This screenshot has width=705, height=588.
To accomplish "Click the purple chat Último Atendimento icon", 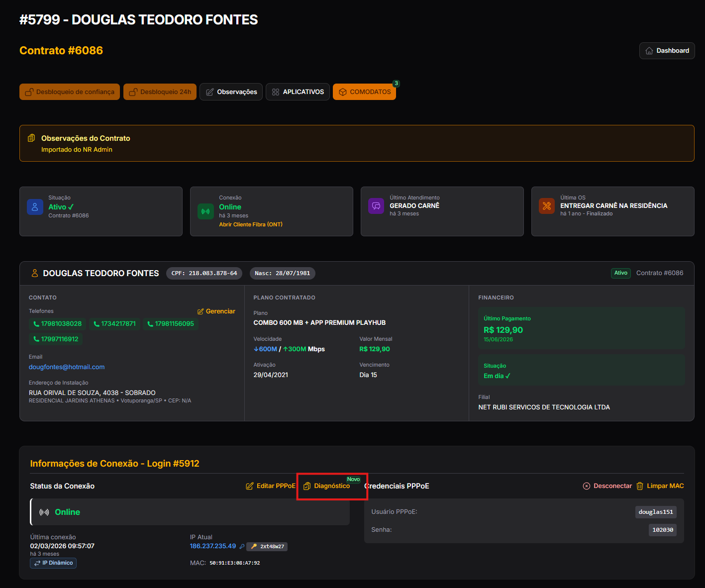I will (x=376, y=205).
